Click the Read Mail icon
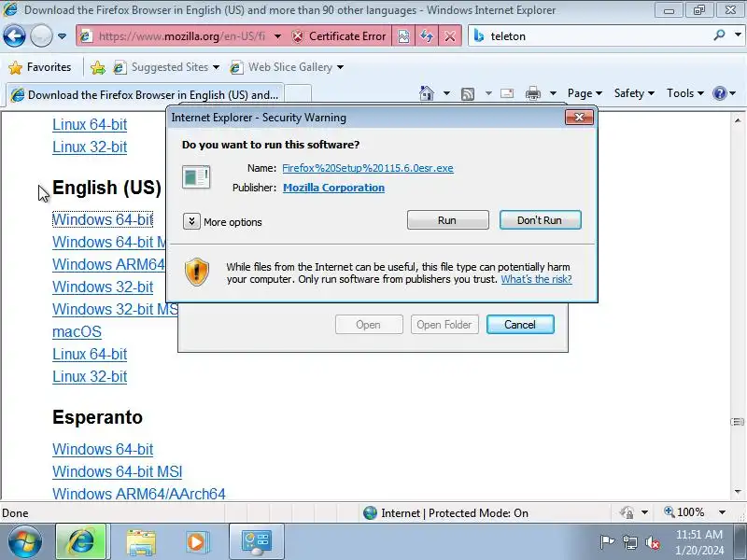This screenshot has height=560, width=747. 507,93
